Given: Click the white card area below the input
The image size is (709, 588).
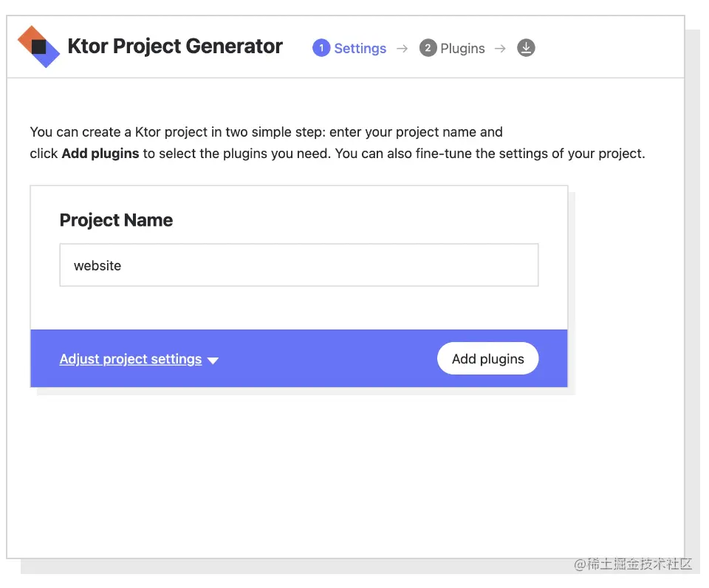Looking at the screenshot, I should click(x=295, y=309).
